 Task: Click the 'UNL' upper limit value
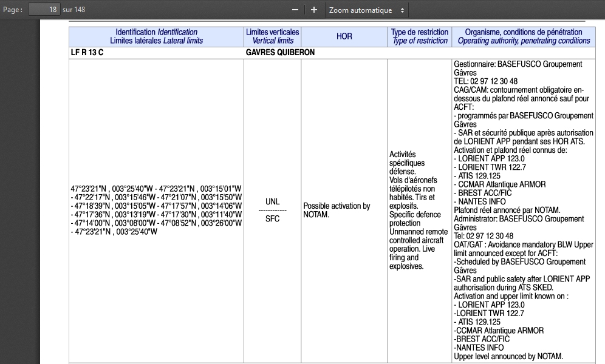tap(272, 201)
